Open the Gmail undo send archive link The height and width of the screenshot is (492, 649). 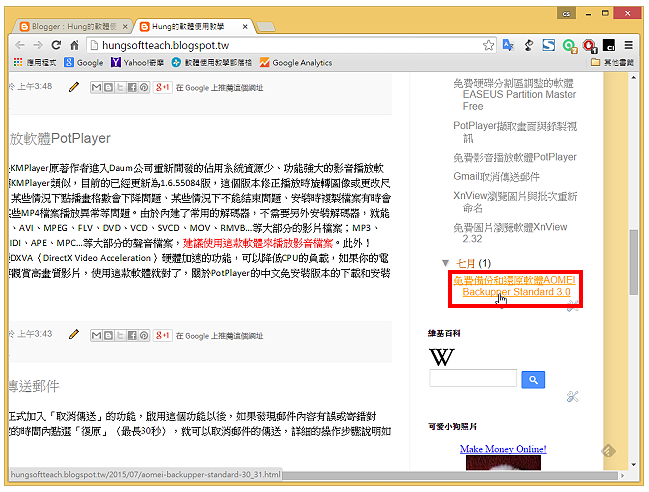[496, 177]
